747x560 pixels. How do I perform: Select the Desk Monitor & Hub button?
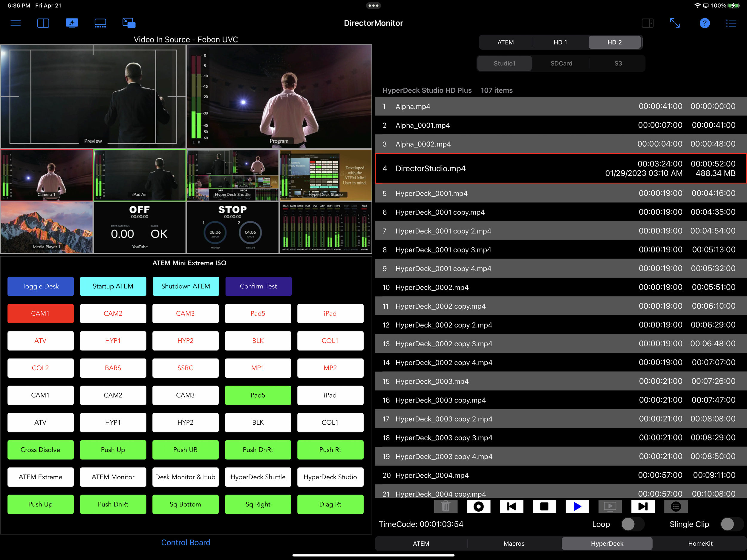(x=185, y=477)
